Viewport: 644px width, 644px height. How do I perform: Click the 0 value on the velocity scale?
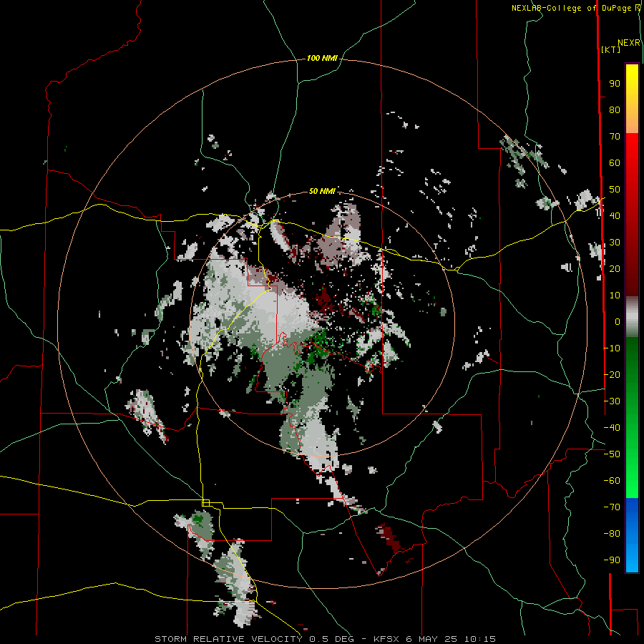pos(618,322)
